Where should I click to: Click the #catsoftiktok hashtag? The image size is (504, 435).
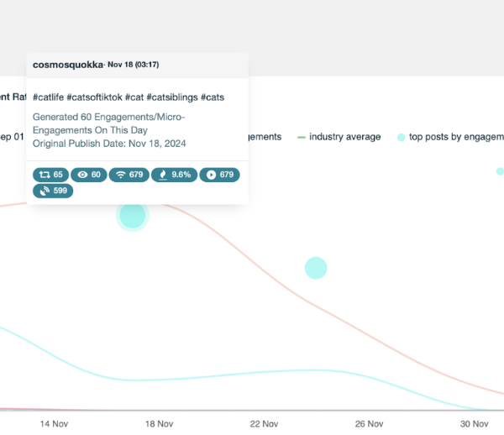coord(97,97)
